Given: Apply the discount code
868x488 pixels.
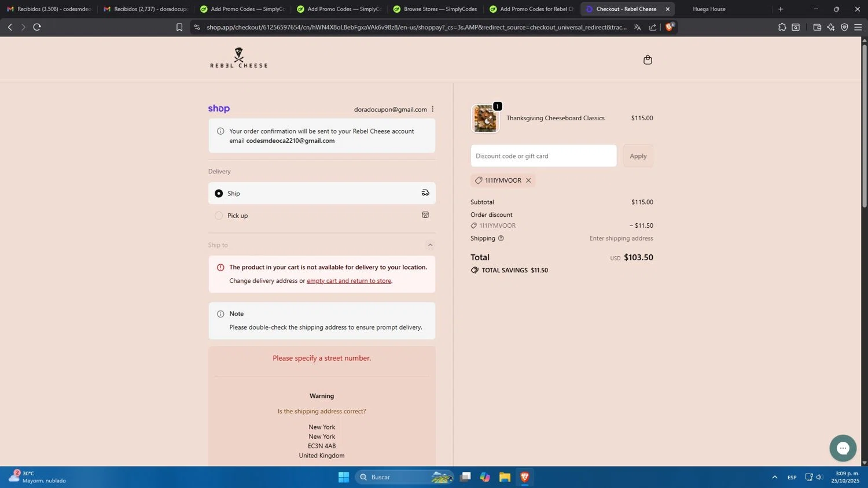Looking at the screenshot, I should tap(638, 156).
